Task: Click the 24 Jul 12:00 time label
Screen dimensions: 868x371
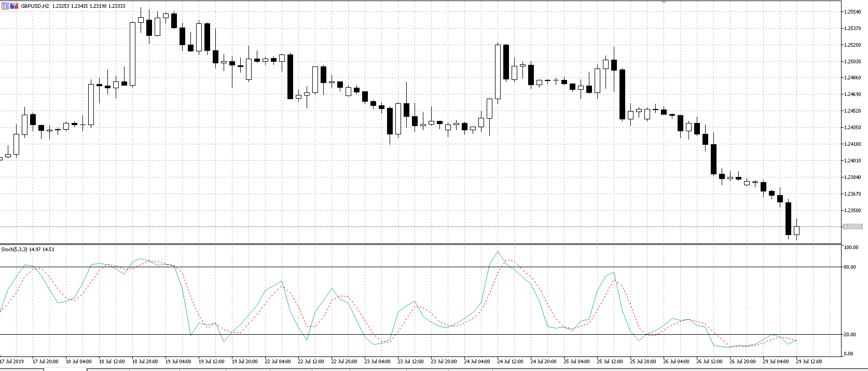Action: pyautogui.click(x=511, y=362)
